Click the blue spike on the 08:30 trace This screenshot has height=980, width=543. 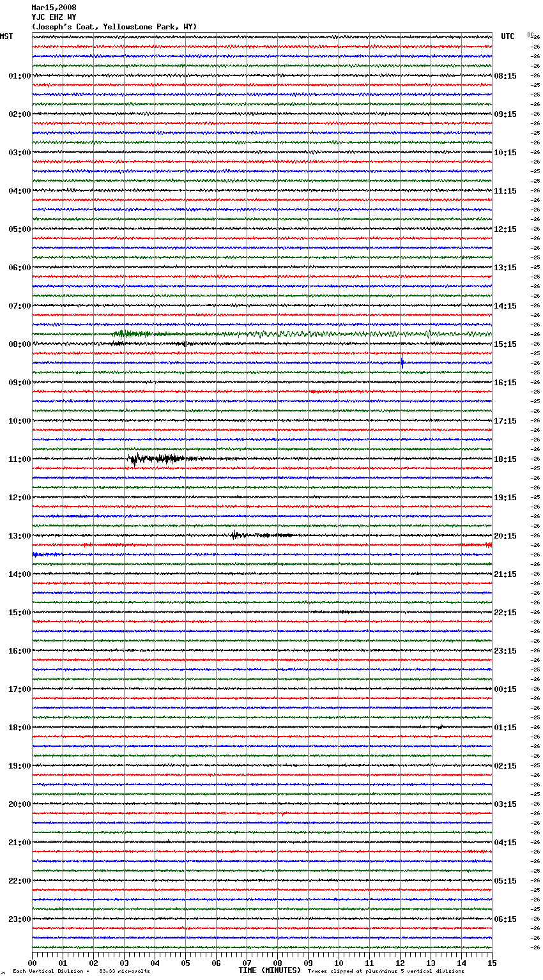(402, 363)
